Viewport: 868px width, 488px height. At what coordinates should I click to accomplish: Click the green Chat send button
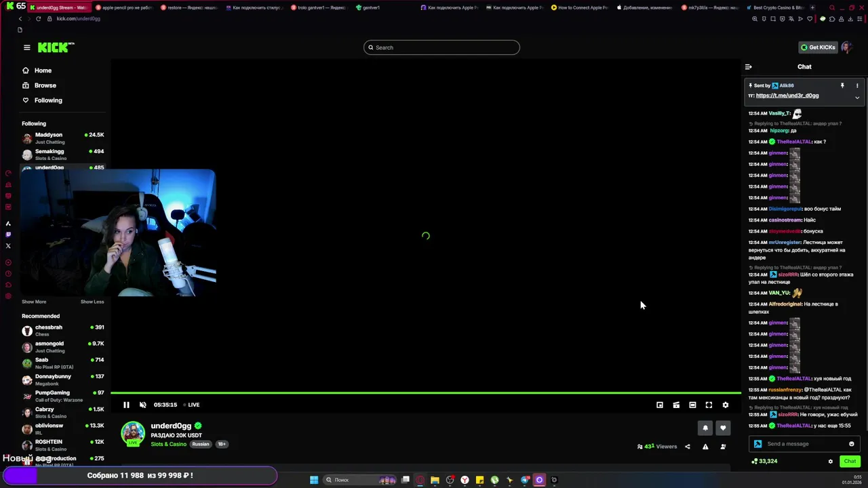click(x=850, y=462)
